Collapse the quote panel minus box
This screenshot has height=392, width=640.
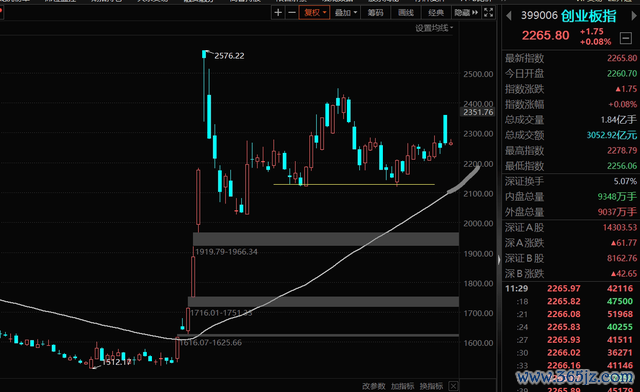(626, 38)
